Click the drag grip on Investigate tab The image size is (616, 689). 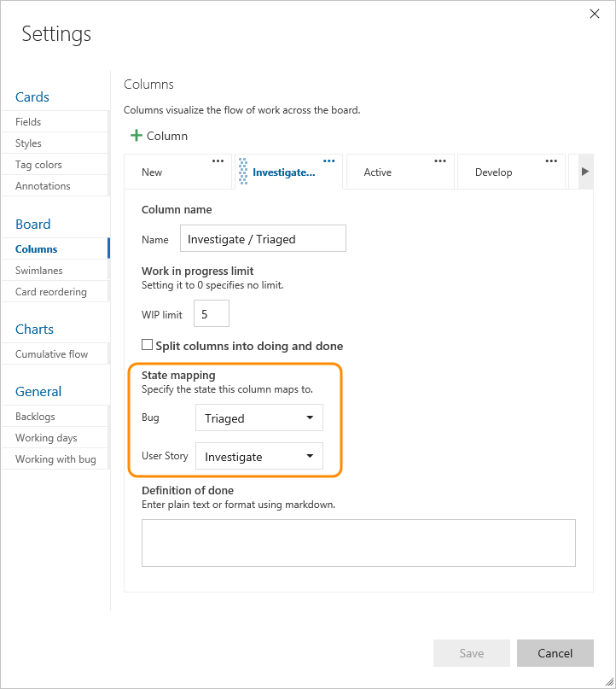243,172
